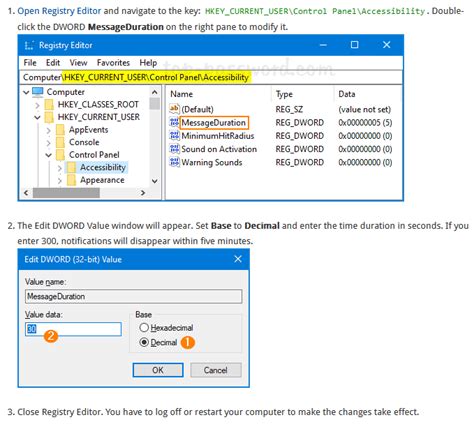This screenshot has width=474, height=429.
Task: Expand the AppEvents tree node
Action: (48, 130)
